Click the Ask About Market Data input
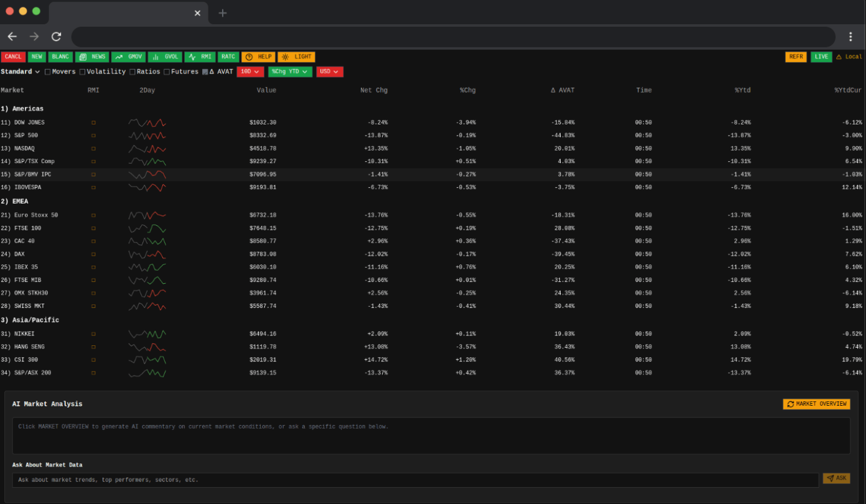This screenshot has width=866, height=504. [416, 480]
